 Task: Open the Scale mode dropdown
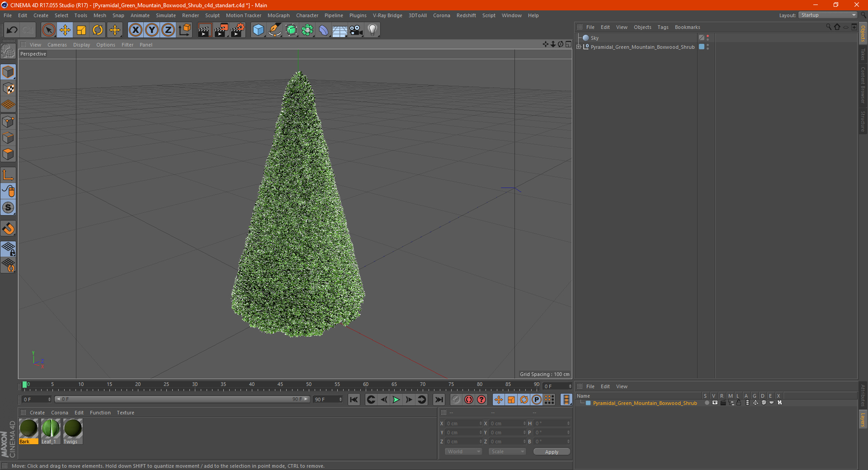pos(507,451)
